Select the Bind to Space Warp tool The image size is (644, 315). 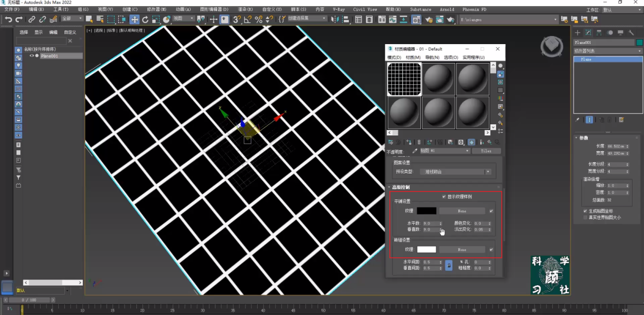coord(53,19)
